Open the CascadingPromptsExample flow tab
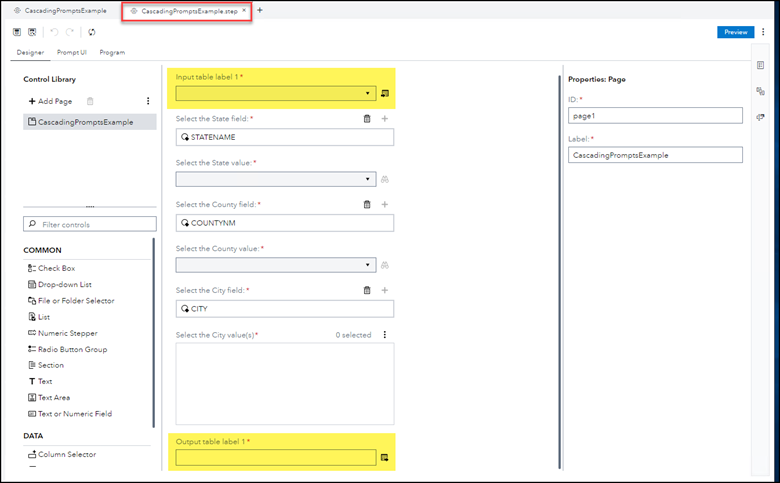This screenshot has width=780, height=483. click(60, 10)
